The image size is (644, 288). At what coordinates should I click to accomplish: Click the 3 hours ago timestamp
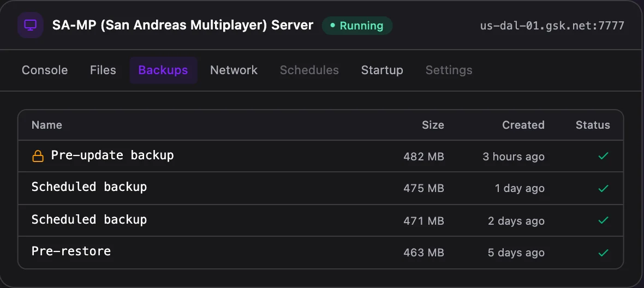[514, 157]
